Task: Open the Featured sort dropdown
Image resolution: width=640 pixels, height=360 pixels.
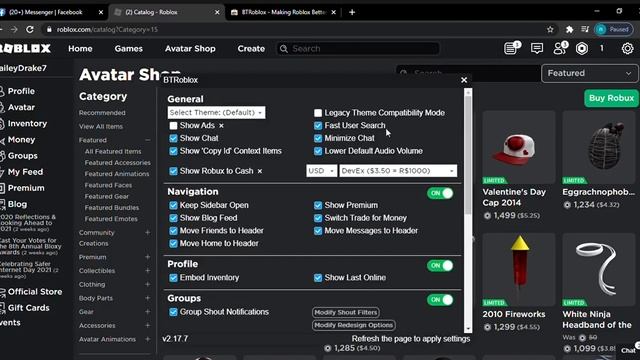Action: coord(589,73)
